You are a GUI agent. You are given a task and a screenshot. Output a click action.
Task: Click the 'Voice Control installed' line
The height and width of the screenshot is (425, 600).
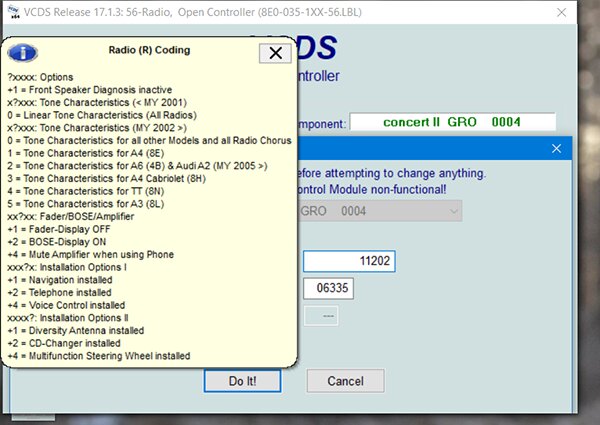coord(66,305)
